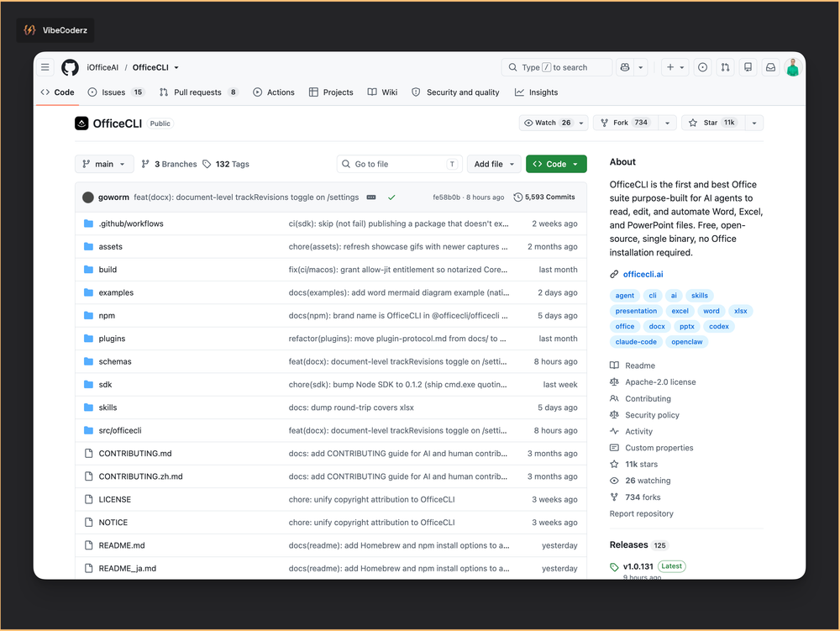Open CONTRIBUTING.zh.md file

pyautogui.click(x=140, y=476)
